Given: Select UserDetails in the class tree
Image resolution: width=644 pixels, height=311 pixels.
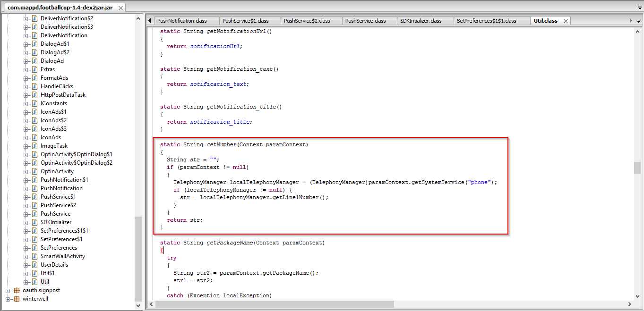Looking at the screenshot, I should click(x=54, y=265).
